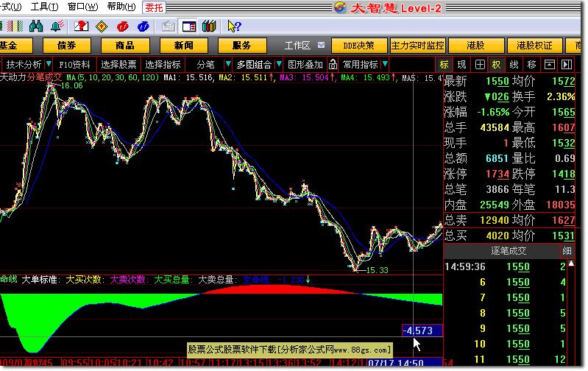Click the DDE决策 button

pos(359,46)
